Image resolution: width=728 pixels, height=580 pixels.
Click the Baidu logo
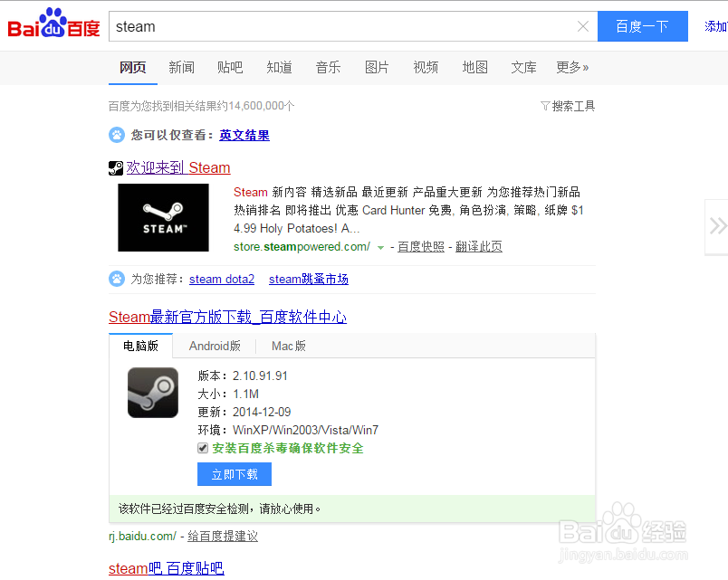click(53, 24)
